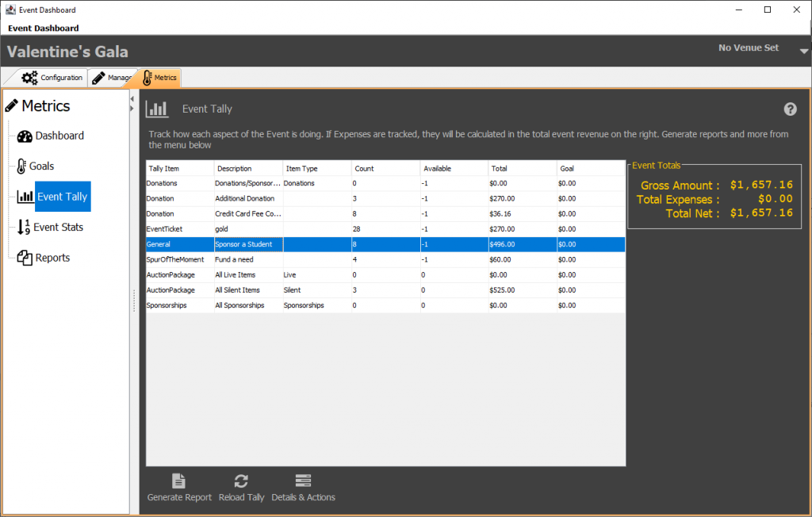The height and width of the screenshot is (517, 812).
Task: Select the Additional Donation row
Action: [x=386, y=198]
